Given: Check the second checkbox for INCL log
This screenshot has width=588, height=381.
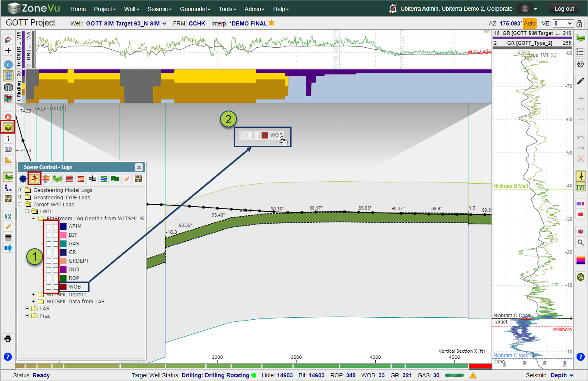Looking at the screenshot, I should (x=55, y=270).
